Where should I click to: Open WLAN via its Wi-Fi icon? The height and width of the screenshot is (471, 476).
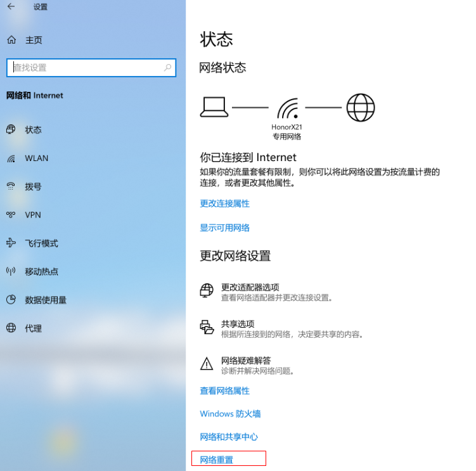tap(11, 158)
